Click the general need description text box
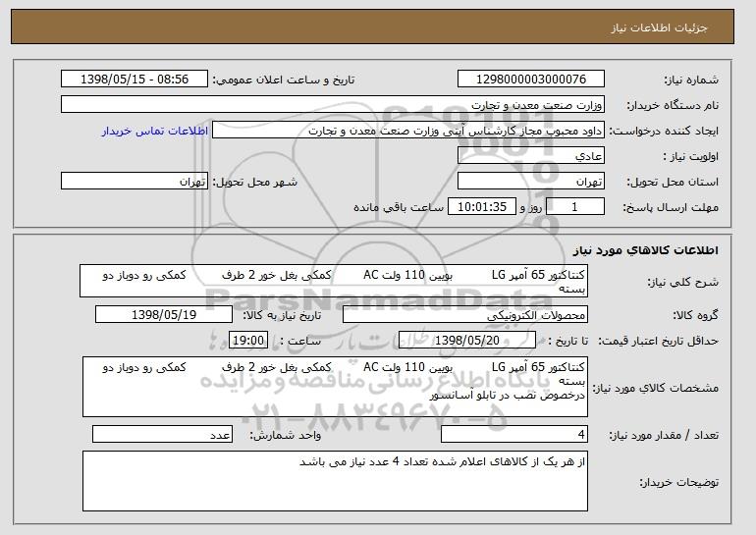Image resolution: width=756 pixels, height=535 pixels. coord(334,281)
